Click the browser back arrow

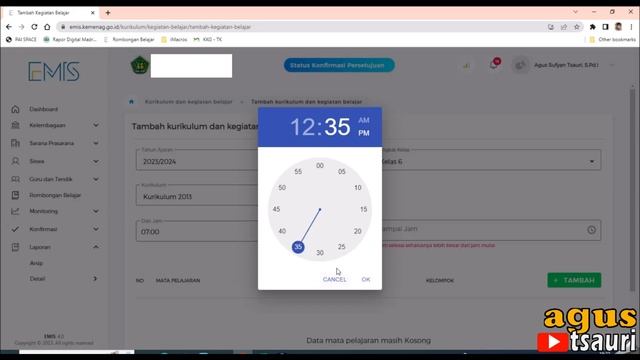pyautogui.click(x=9, y=27)
